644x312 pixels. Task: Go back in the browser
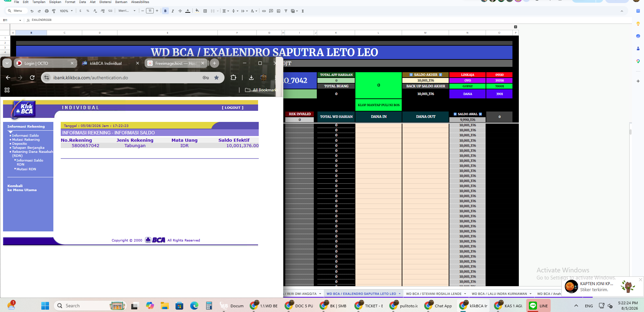pyautogui.click(x=8, y=78)
